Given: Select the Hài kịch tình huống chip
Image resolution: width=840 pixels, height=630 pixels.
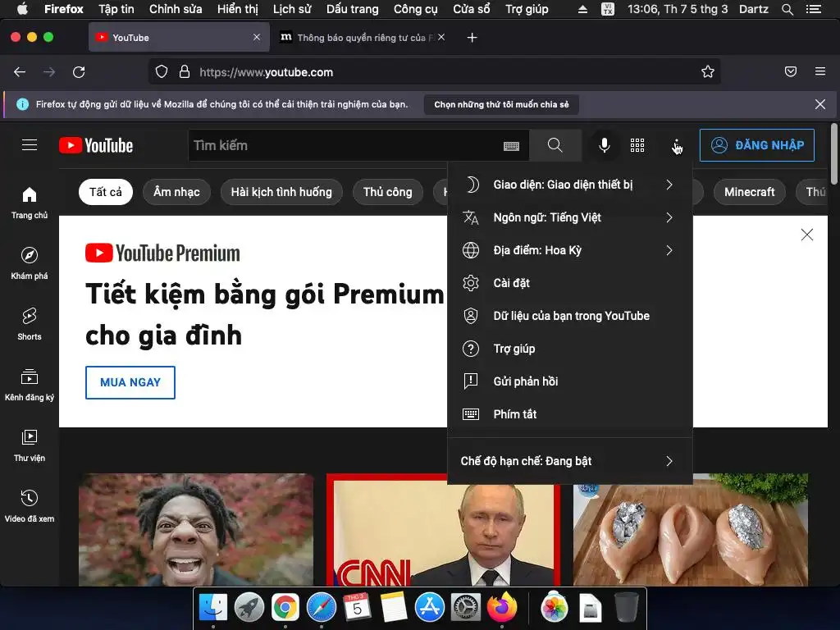Looking at the screenshot, I should (281, 192).
